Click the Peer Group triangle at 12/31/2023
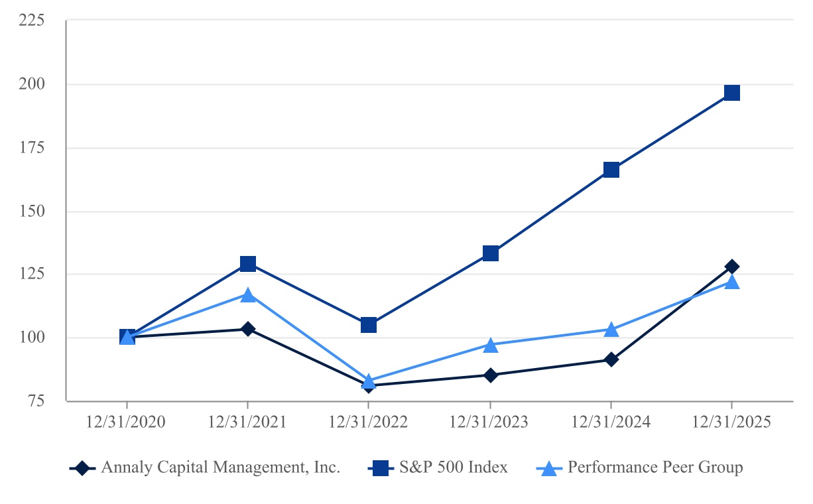This screenshot has height=504, width=813. pos(490,345)
